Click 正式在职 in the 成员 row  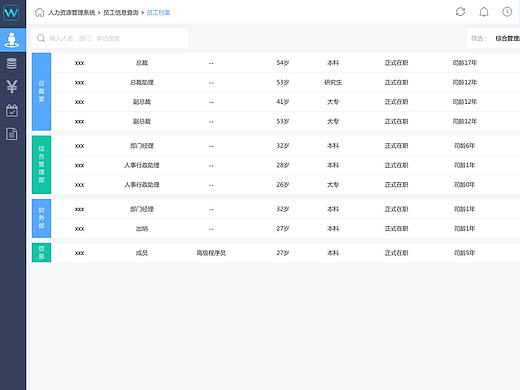(396, 253)
